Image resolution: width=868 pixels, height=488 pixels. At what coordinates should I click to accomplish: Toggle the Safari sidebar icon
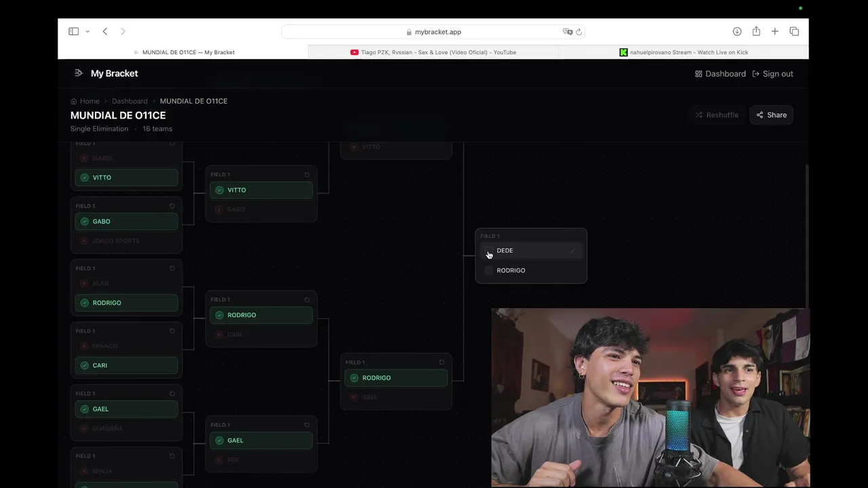pos(73,31)
